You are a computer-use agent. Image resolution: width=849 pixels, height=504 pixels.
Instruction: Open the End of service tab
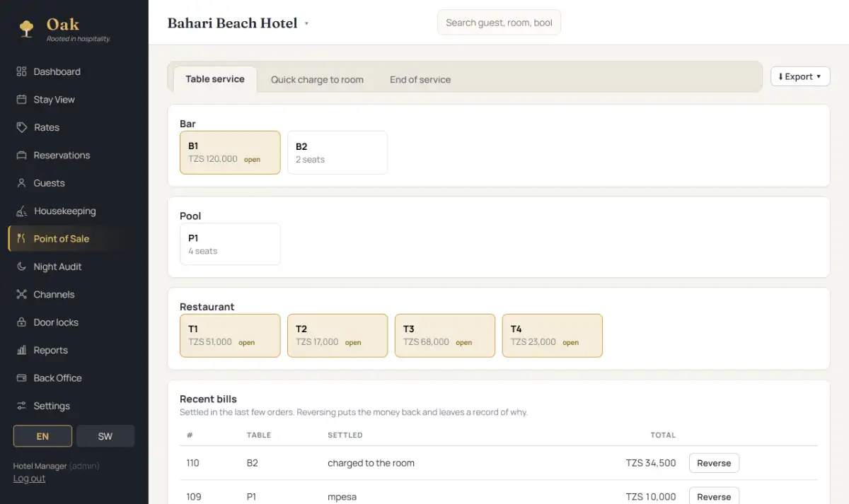tap(420, 80)
